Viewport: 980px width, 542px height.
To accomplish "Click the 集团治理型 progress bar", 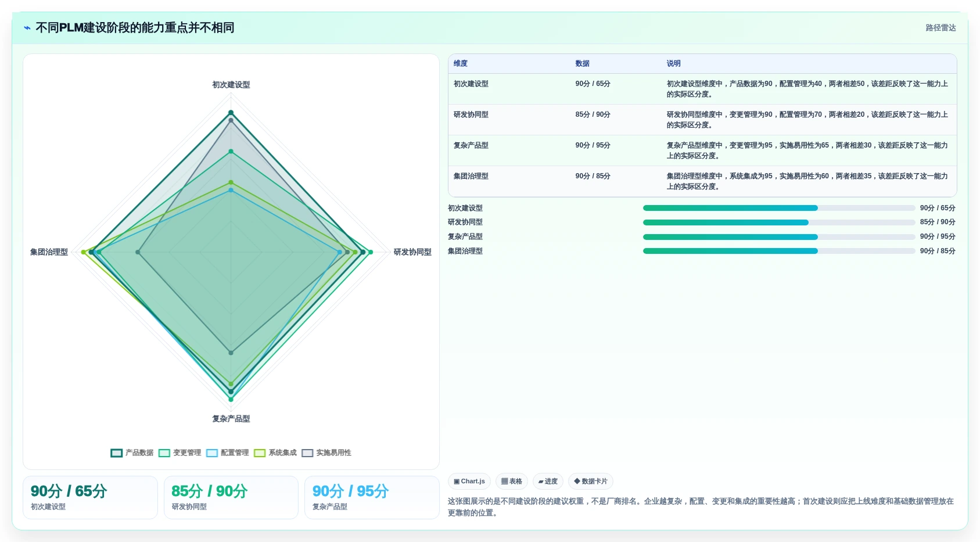I will (779, 251).
